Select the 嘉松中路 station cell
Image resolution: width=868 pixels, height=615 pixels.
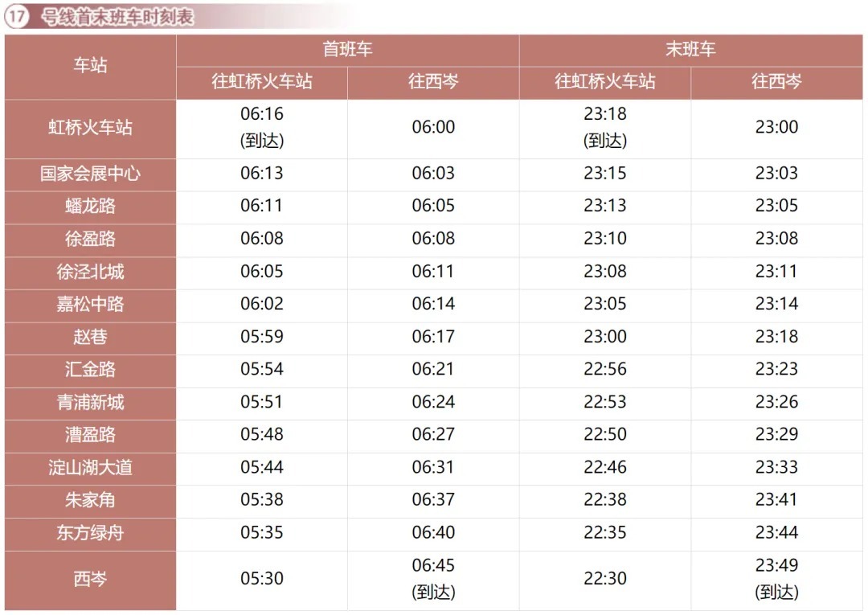click(x=90, y=305)
